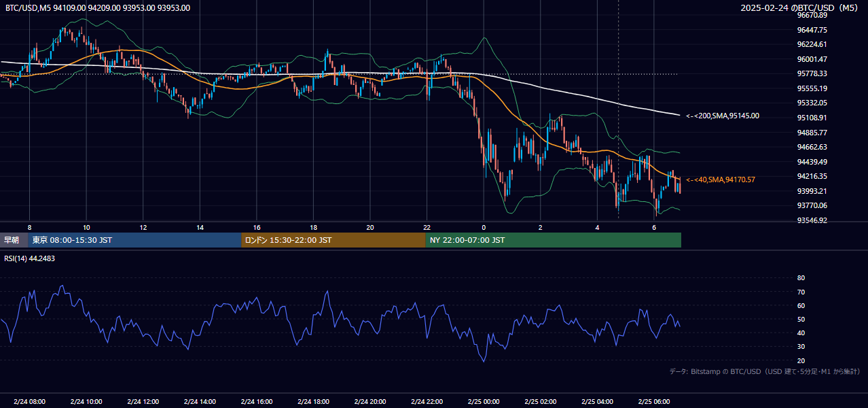This screenshot has height=408, width=868.
Task: Click date label 2/24 16:00
Action: click(257, 401)
